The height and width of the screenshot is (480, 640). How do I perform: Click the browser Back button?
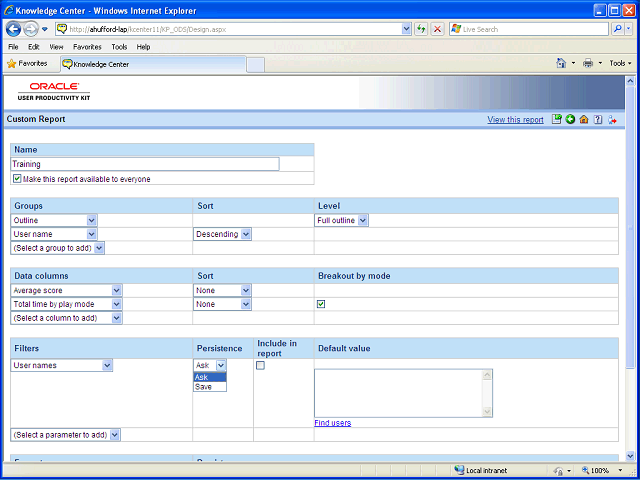click(x=13, y=29)
